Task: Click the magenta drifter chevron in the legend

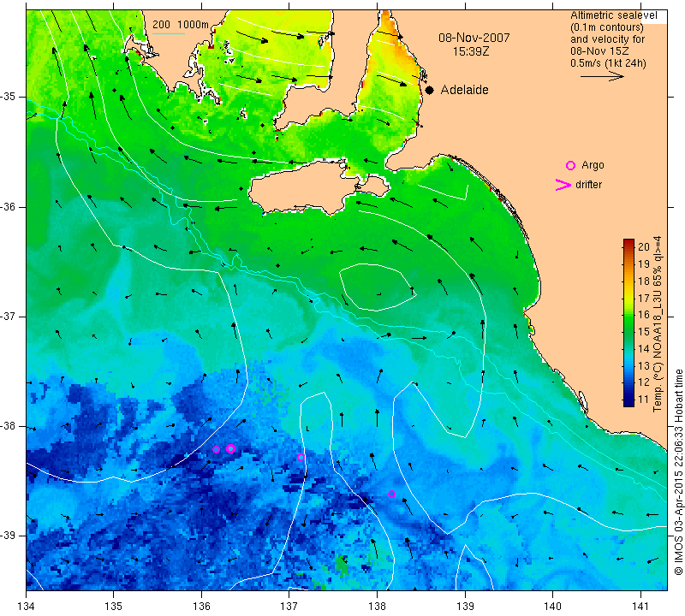Action: coord(563,185)
